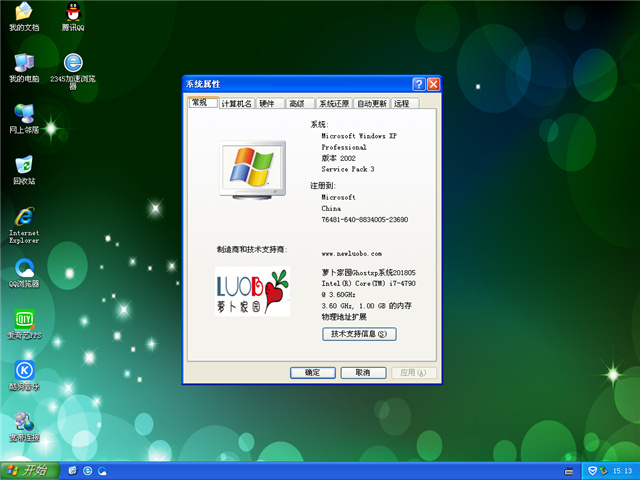640x480 pixels.
Task: Click the 15:13 system clock
Action: (x=622, y=471)
